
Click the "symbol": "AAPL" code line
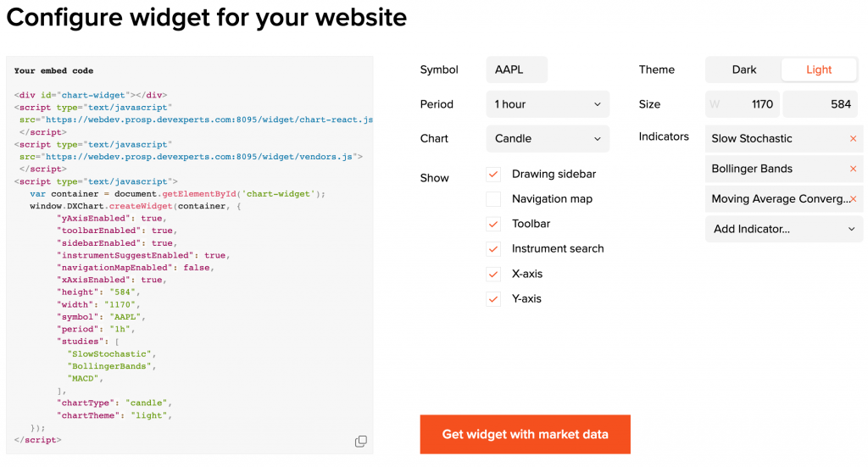coord(101,317)
